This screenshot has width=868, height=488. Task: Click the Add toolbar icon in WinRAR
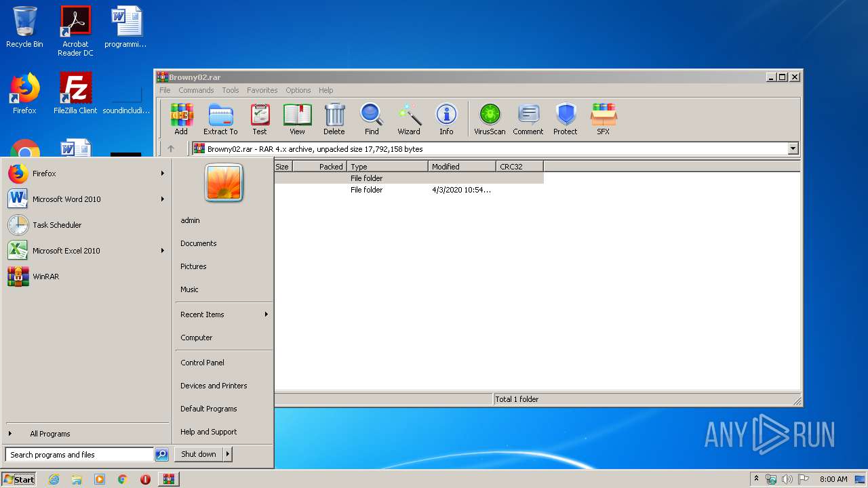(x=181, y=119)
